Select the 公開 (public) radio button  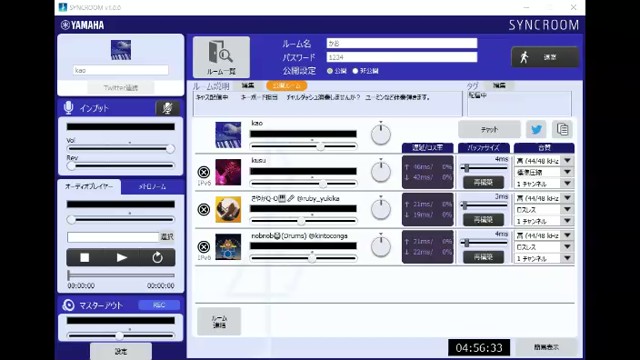pos(330,71)
